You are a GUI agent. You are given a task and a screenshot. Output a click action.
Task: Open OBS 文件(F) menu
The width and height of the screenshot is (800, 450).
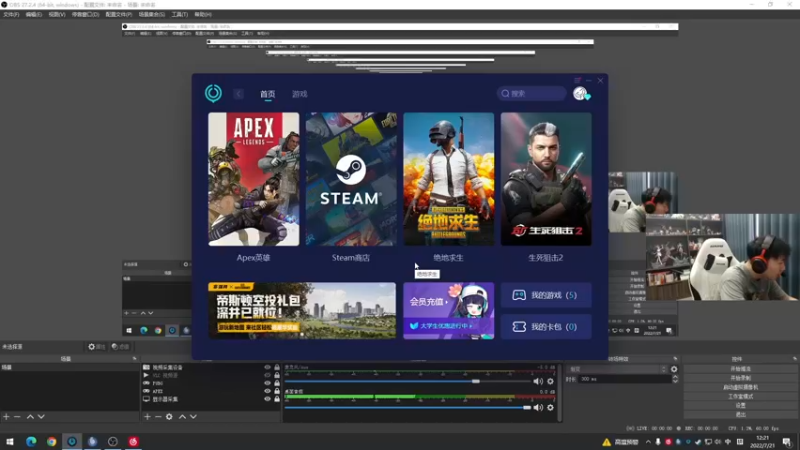coord(11,14)
